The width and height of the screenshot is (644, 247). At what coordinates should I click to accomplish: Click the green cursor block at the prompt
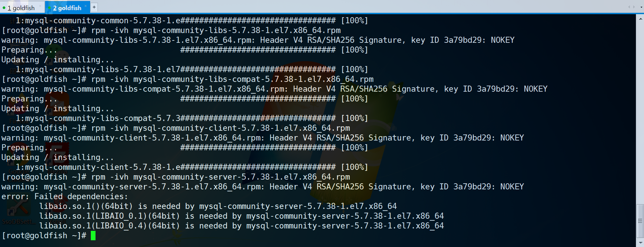tap(93, 236)
